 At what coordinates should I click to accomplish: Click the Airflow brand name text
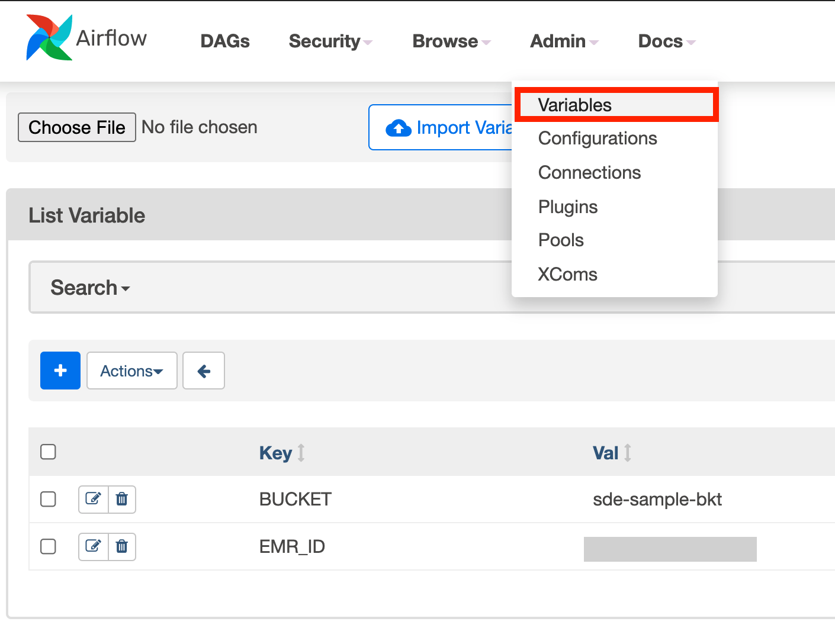[x=111, y=38]
